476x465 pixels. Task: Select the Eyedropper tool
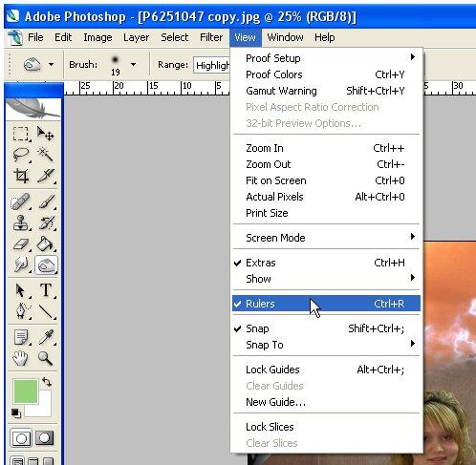46,337
